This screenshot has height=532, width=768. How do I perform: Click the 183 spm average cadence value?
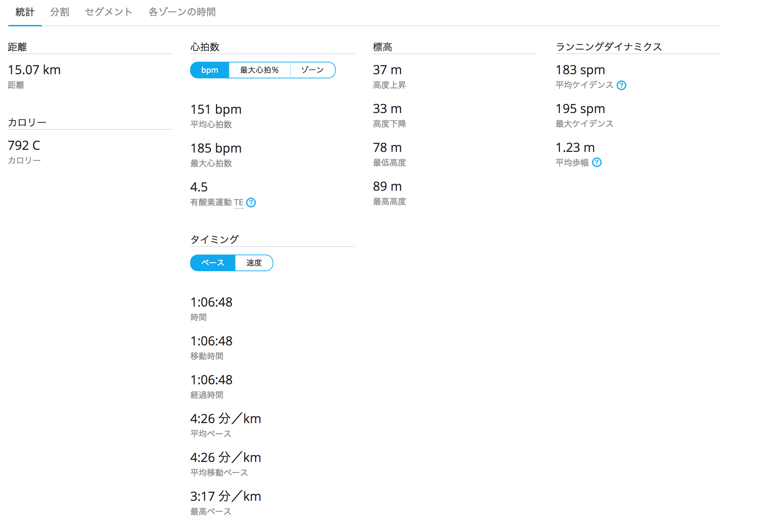tap(580, 70)
